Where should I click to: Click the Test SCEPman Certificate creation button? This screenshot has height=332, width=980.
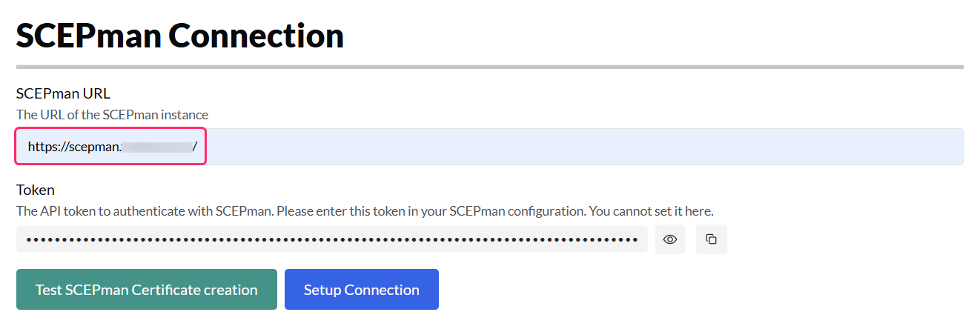point(147,290)
